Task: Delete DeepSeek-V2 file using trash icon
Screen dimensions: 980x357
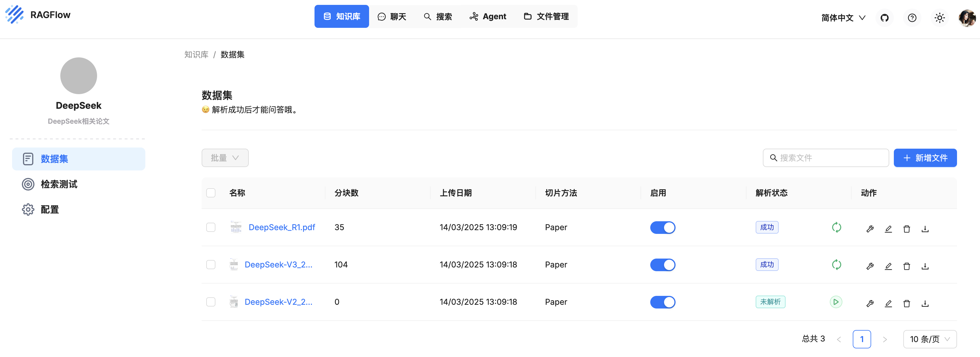Action: 906,303
